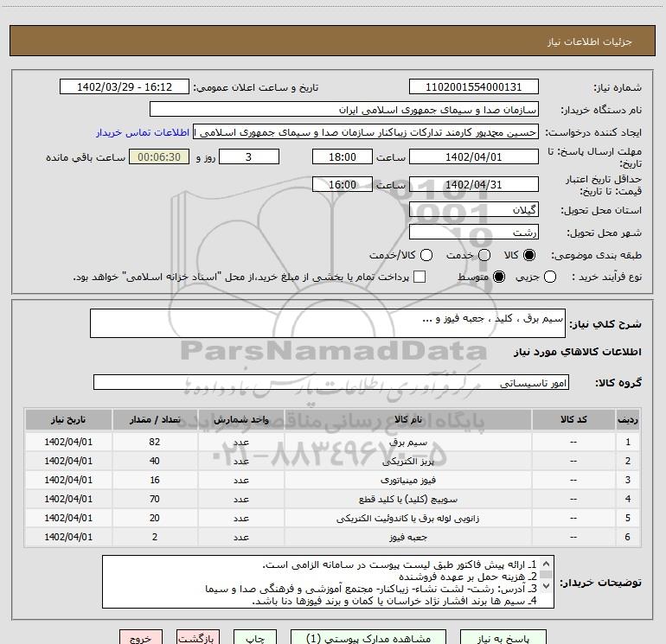This screenshot has height=644, width=666.
Task: Select the سوییچ (کلید) یا کلید قطع row
Action: click(333, 500)
